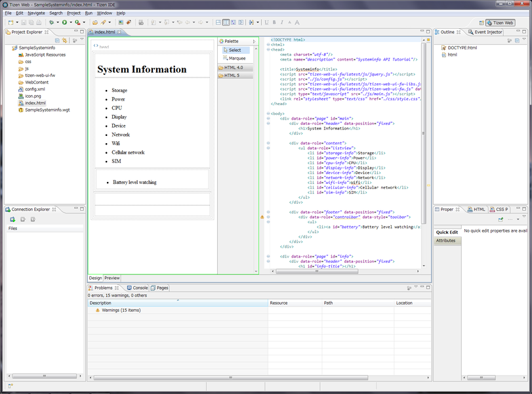Collapse all in Project Explorer
Image resolution: width=532 pixels, height=394 pixels.
[x=57, y=41]
